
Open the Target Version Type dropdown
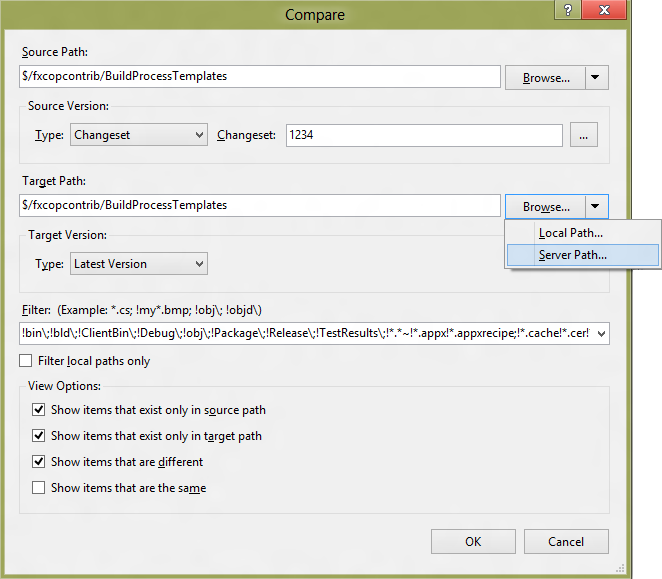pyautogui.click(x=139, y=264)
